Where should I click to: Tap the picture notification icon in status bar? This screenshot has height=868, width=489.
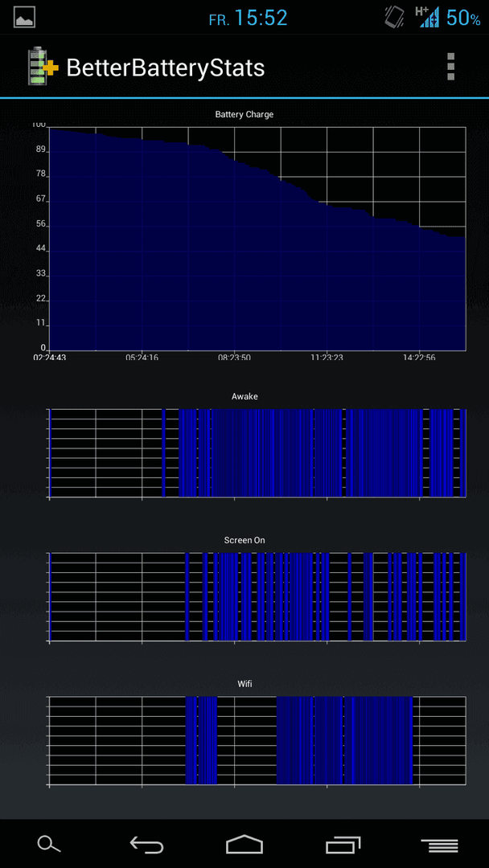tap(25, 18)
